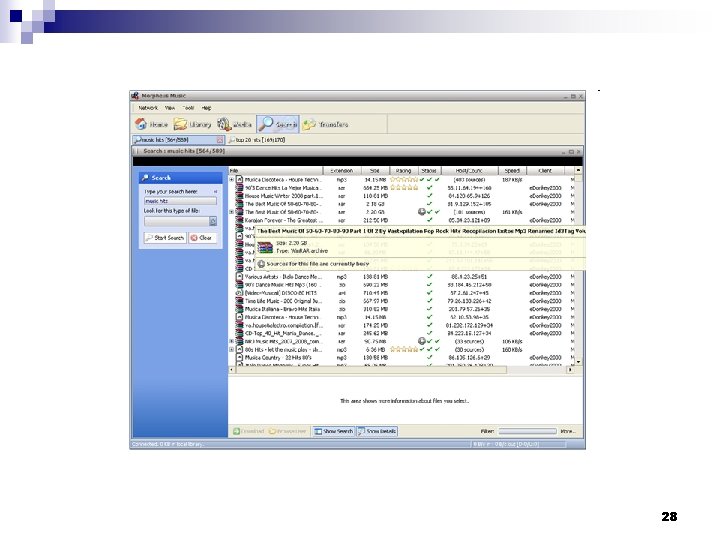Toggle the Show Search button

pos(334,431)
